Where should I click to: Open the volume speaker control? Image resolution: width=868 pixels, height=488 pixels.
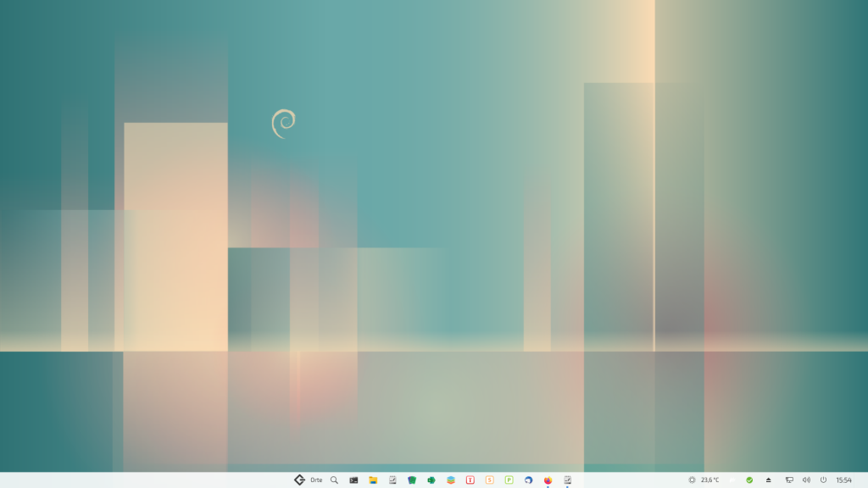pyautogui.click(x=806, y=480)
